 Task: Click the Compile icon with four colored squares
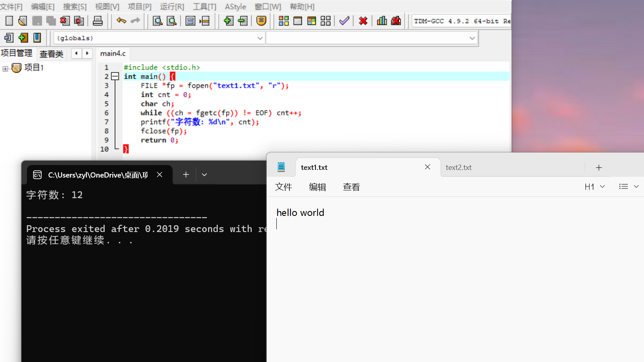pos(284,21)
